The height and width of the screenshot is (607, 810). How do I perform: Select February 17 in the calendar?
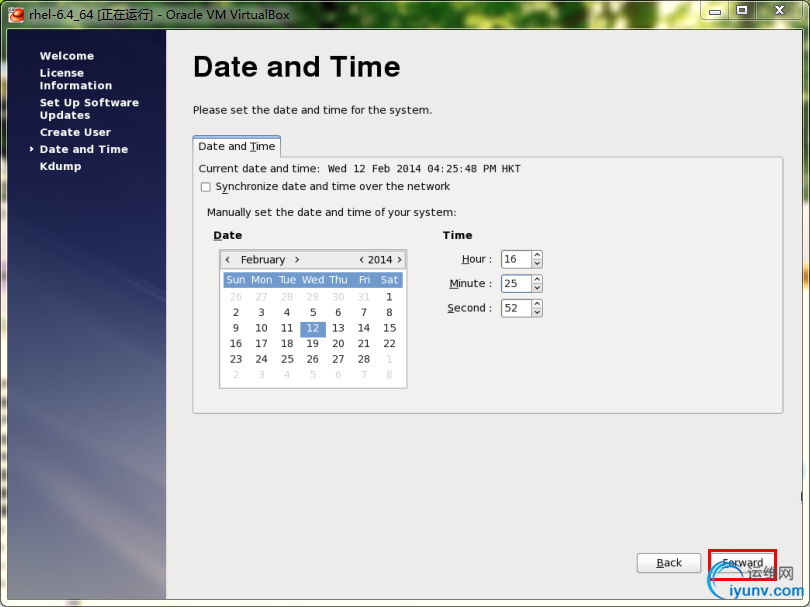[x=261, y=344]
